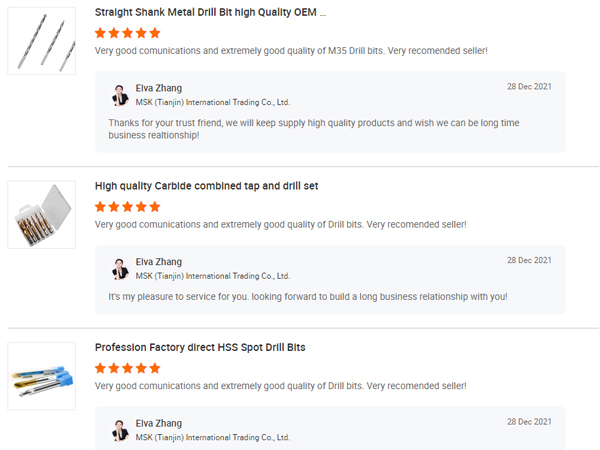Open the Carbide tap and drill set thumbnail
The width and height of the screenshot is (600, 450).
(x=41, y=215)
